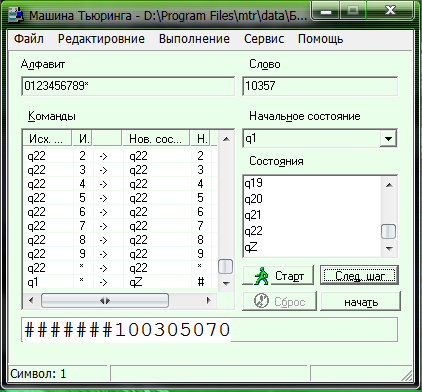
Task: Select command row q22 9 -> q22
Action: (120, 254)
